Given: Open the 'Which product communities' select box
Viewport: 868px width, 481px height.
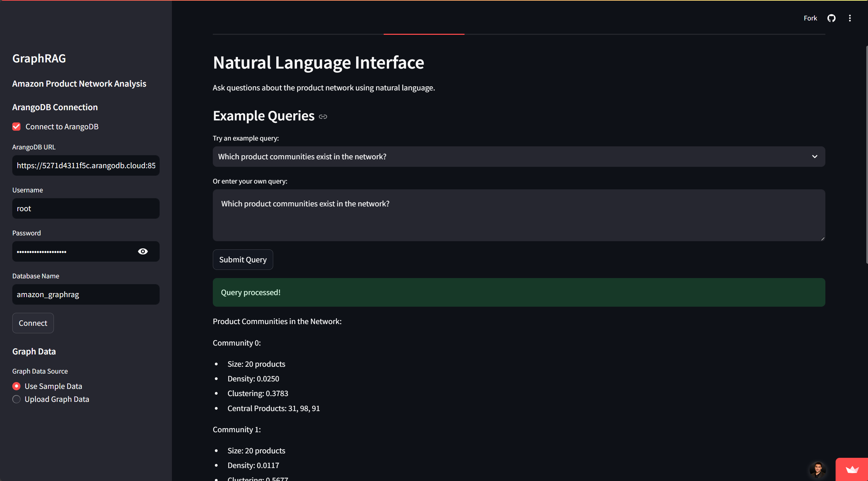Looking at the screenshot, I should (x=477, y=157).
